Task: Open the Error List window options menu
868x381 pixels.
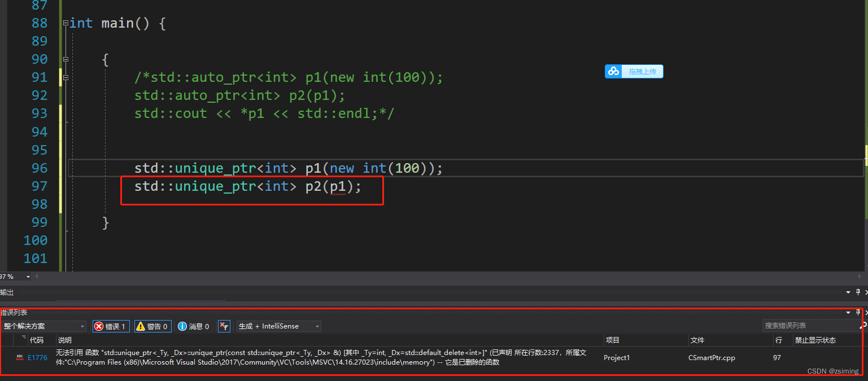Action: point(847,312)
